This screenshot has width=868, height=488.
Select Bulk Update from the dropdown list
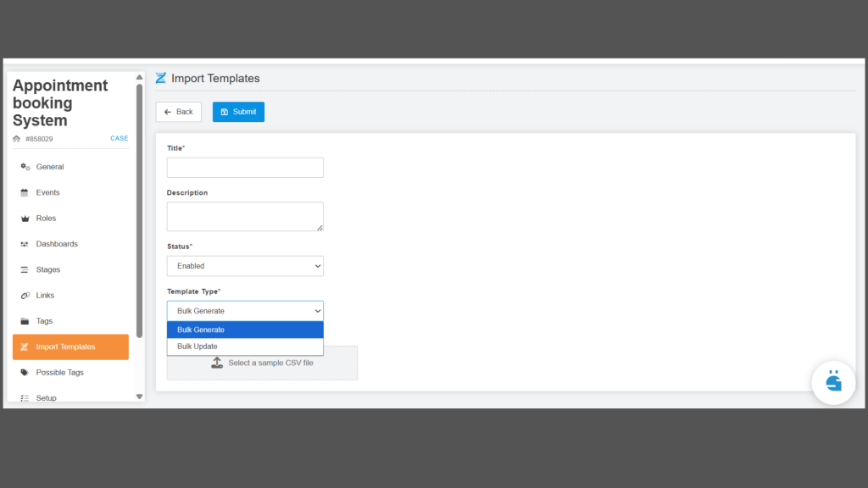coord(245,347)
